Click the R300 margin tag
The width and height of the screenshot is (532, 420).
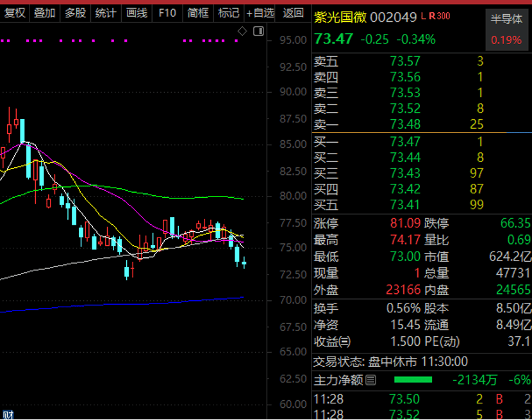[x=439, y=16]
